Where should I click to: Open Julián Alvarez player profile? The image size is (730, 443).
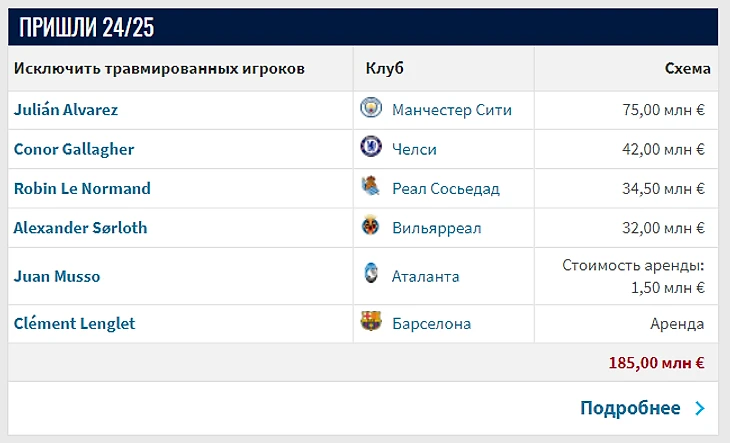(66, 110)
